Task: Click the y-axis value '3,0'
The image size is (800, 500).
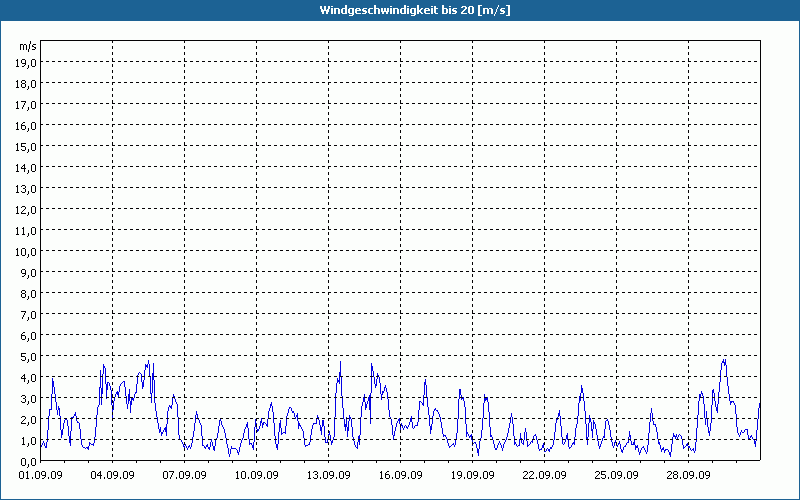Action: click(x=29, y=398)
